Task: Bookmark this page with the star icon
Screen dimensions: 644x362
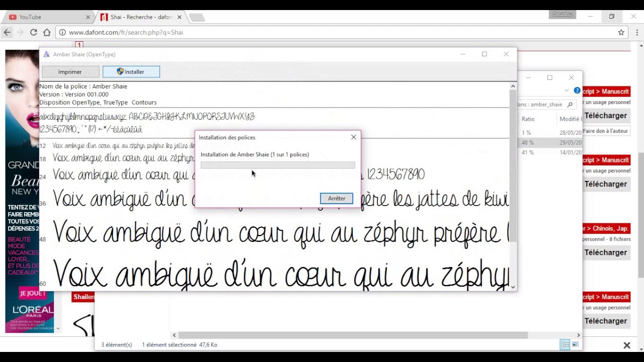Action: click(x=621, y=32)
